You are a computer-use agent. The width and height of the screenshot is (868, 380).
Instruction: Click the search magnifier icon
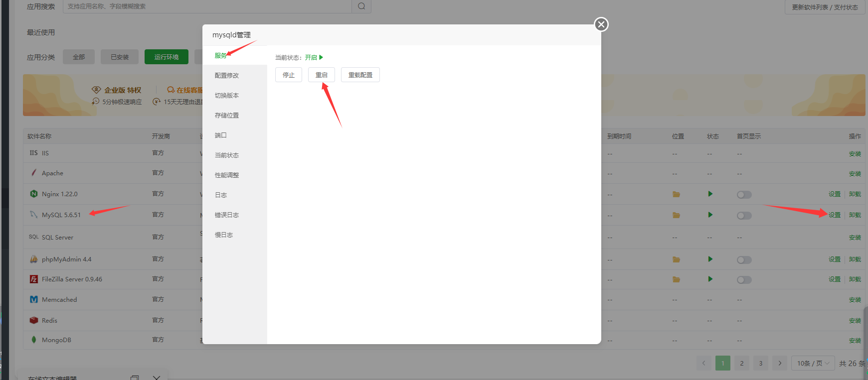pos(361,6)
